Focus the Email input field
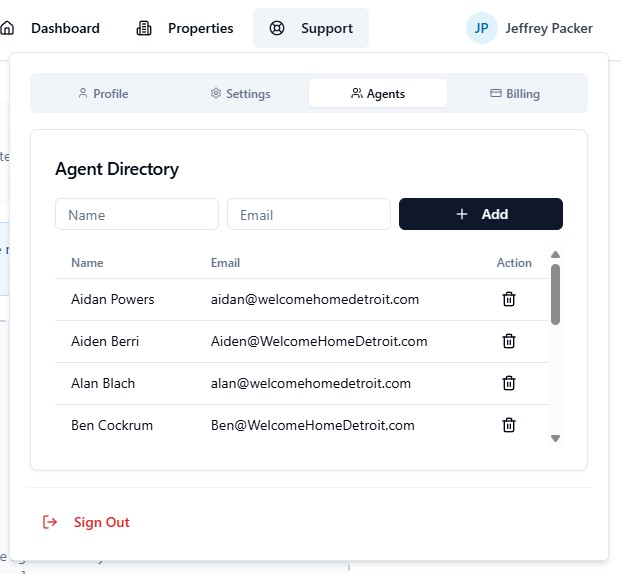The width and height of the screenshot is (621, 574). (309, 214)
